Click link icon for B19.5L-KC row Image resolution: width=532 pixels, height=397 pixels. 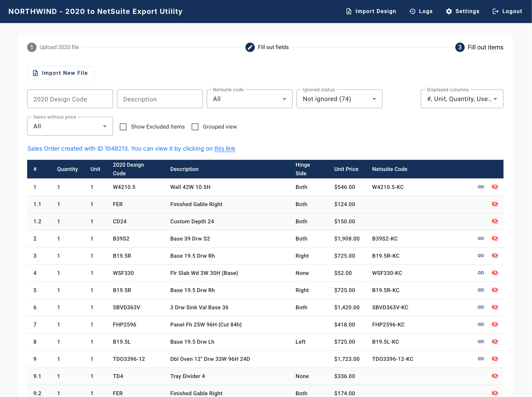point(481,342)
